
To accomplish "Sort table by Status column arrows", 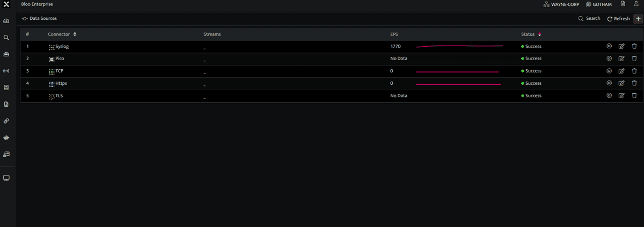I will tap(539, 34).
